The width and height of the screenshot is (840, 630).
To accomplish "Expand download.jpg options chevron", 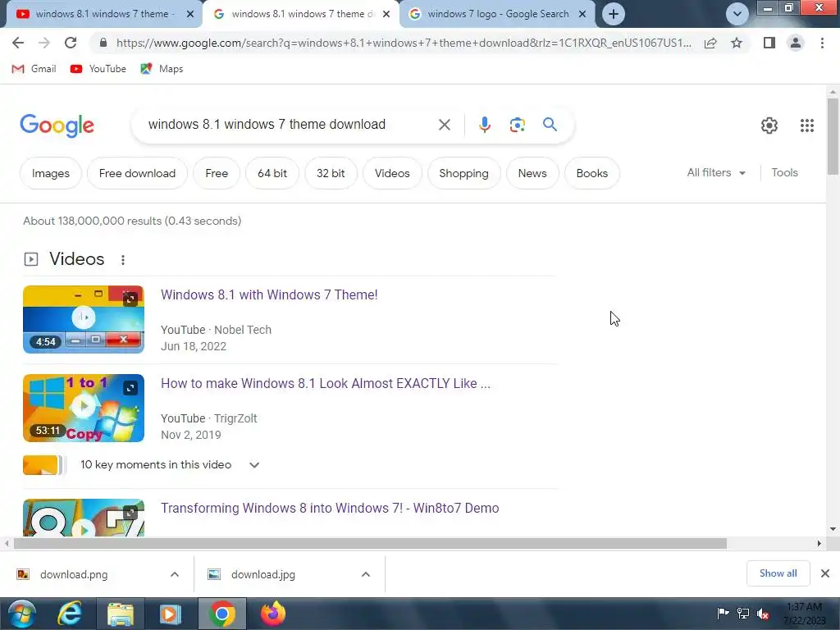I will 366,574.
